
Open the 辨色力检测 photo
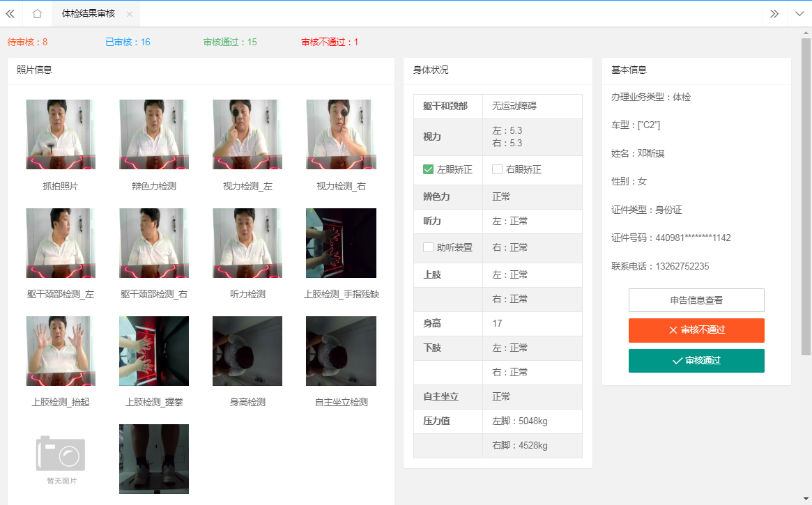point(154,134)
